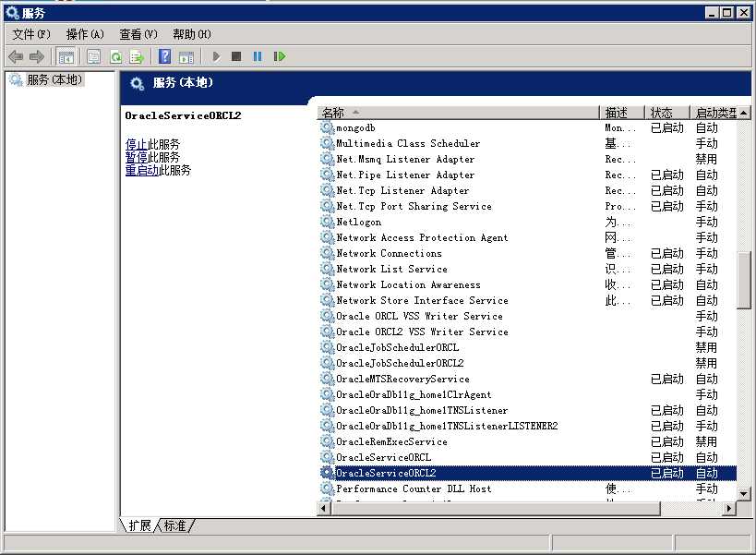The width and height of the screenshot is (756, 555).
Task: Click the gear icon beside Performance Counter DLL Host
Action: pyautogui.click(x=328, y=489)
